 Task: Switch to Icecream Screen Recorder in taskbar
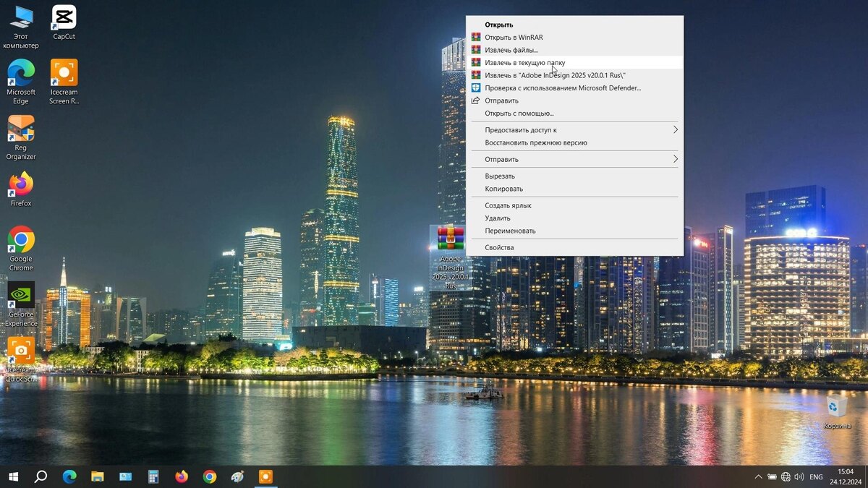[265, 476]
